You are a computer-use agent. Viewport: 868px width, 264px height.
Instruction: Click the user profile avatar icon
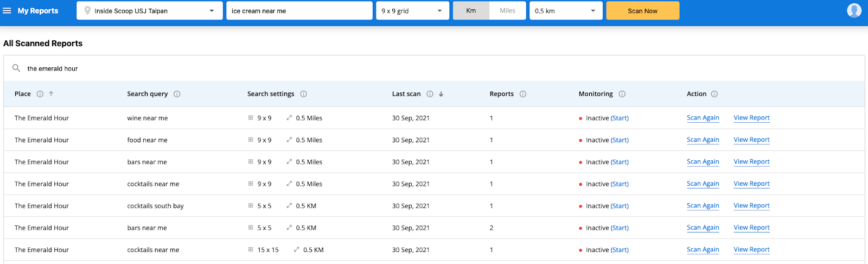(x=854, y=10)
